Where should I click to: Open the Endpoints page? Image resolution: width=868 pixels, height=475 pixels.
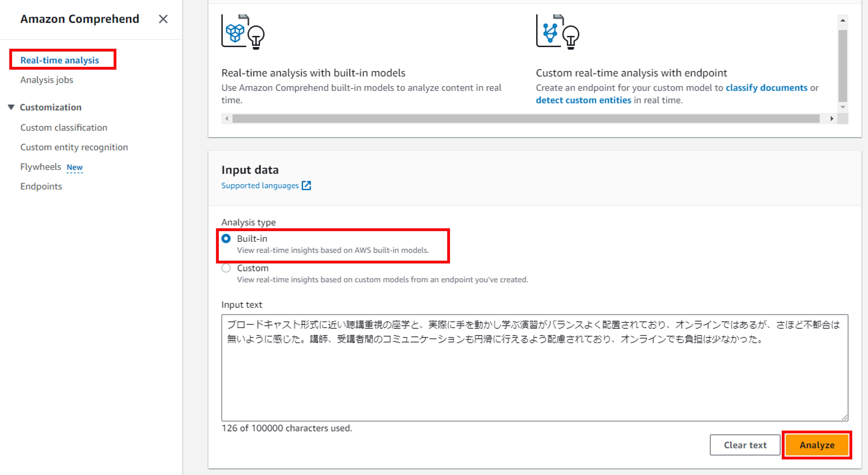[x=41, y=186]
